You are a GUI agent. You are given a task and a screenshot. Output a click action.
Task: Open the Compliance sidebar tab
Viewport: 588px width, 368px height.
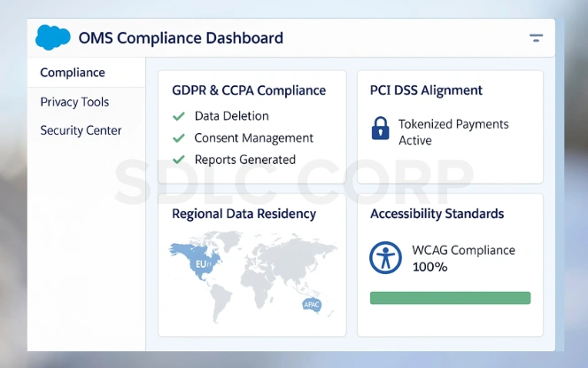[73, 73]
